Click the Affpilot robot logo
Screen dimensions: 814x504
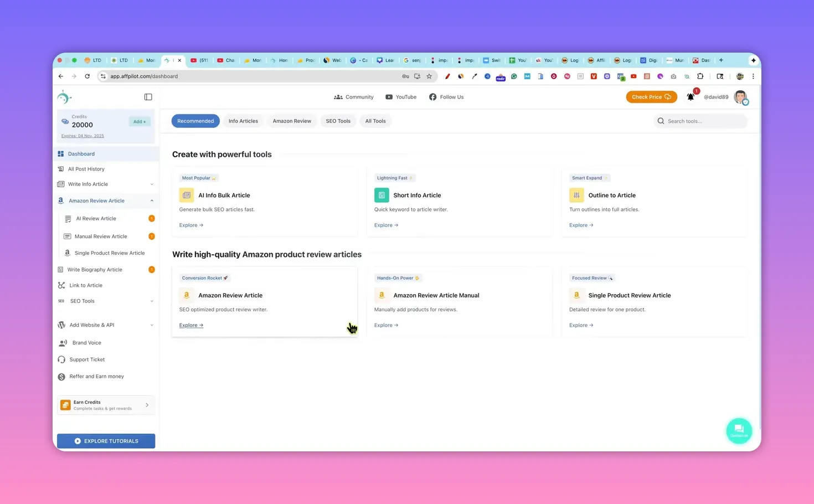tap(65, 96)
